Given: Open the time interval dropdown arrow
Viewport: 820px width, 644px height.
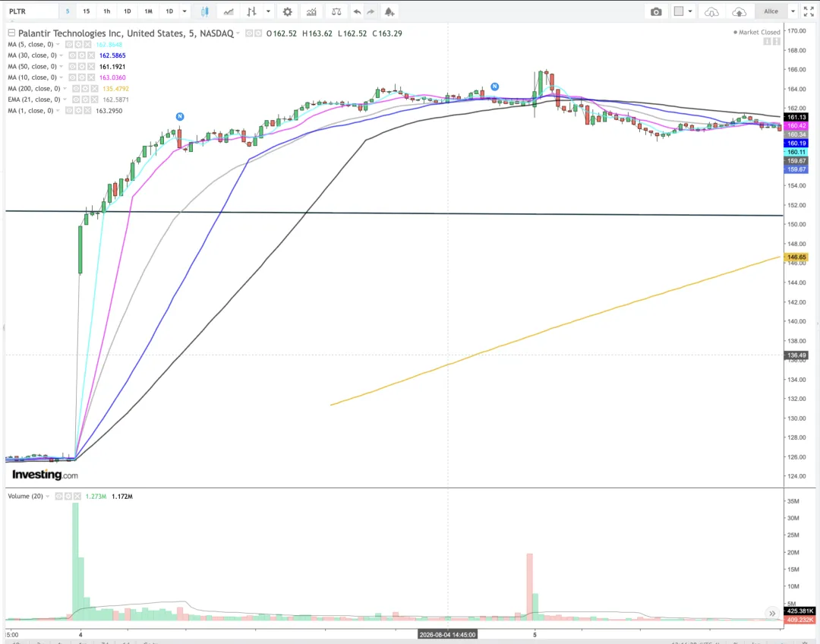Looking at the screenshot, I should pos(184,11).
